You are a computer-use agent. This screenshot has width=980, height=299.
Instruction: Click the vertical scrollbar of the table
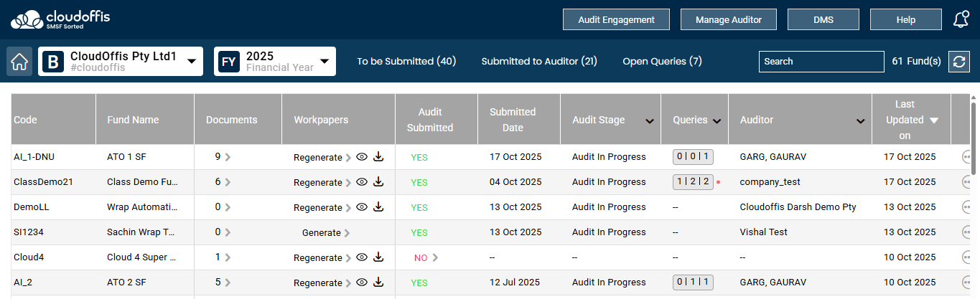click(974, 136)
